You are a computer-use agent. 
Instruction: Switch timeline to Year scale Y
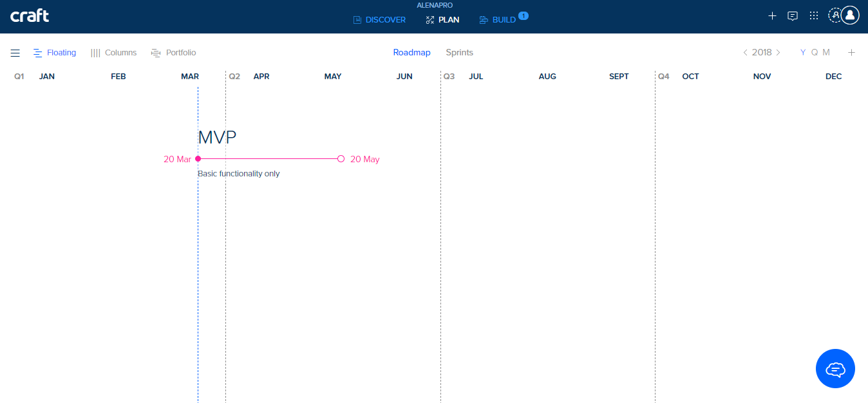(803, 53)
